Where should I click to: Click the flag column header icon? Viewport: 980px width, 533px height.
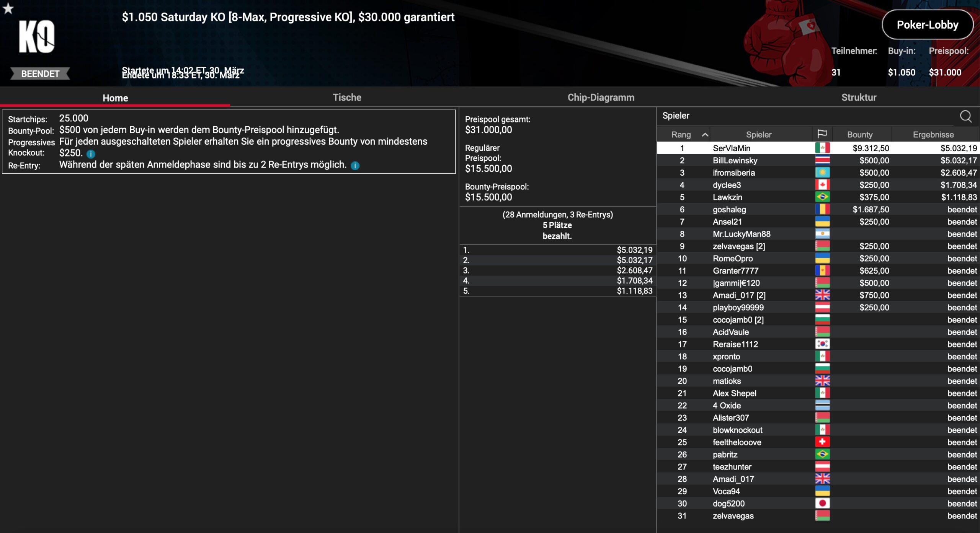(x=822, y=134)
